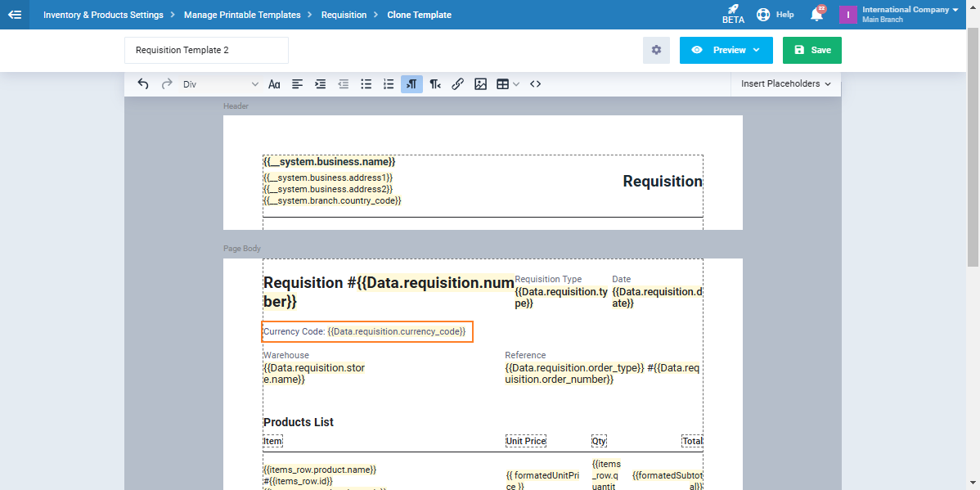Go to Manage Printable Templates breadcrumb

(x=242, y=15)
